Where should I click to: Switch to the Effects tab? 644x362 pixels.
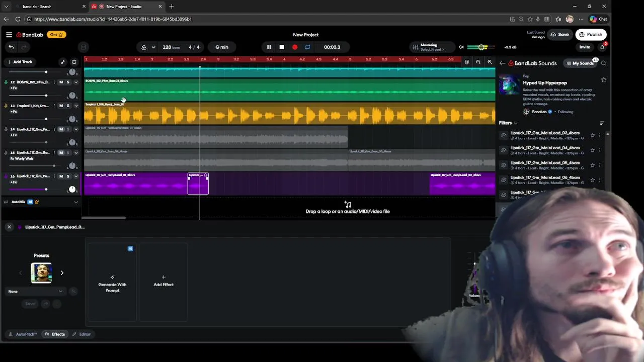[55, 334]
